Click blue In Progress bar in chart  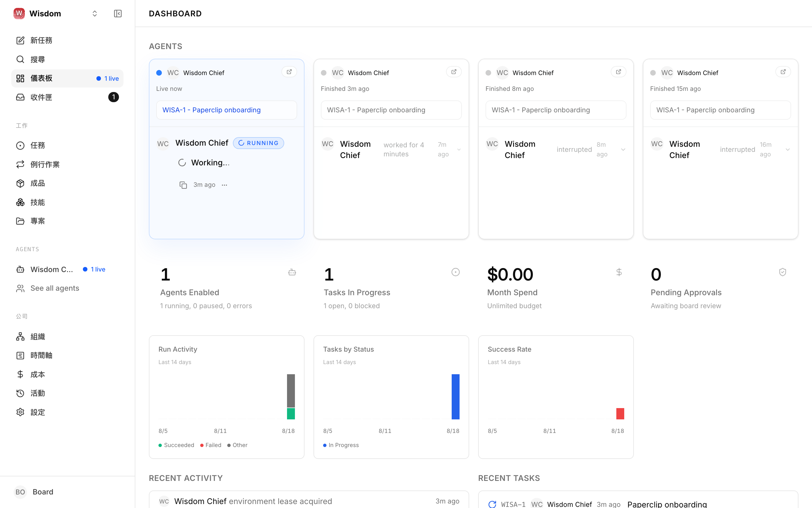click(x=455, y=397)
